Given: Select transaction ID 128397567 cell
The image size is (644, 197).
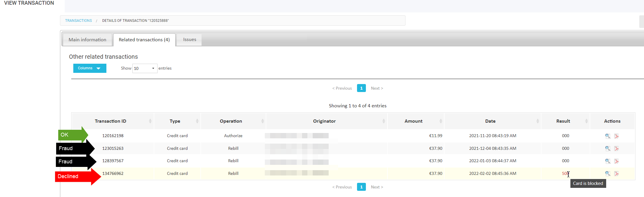Looking at the screenshot, I should point(113,161).
